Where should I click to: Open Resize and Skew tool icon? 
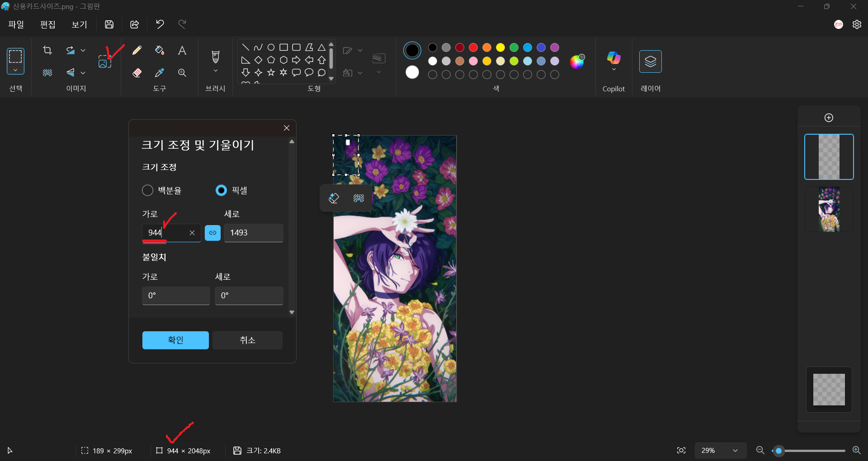[x=105, y=61]
